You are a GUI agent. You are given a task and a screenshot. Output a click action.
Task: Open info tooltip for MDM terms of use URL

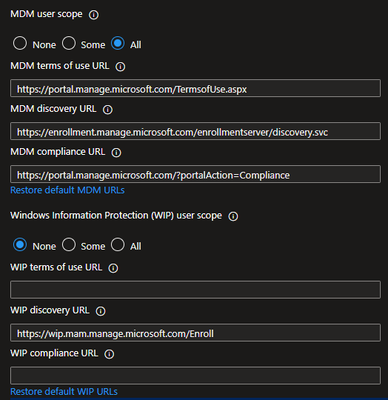(x=120, y=67)
